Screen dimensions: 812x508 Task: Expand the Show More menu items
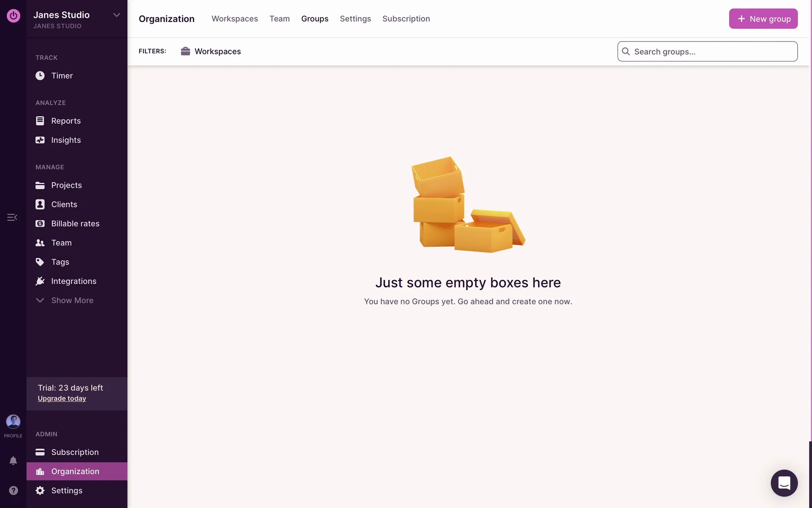click(x=72, y=301)
